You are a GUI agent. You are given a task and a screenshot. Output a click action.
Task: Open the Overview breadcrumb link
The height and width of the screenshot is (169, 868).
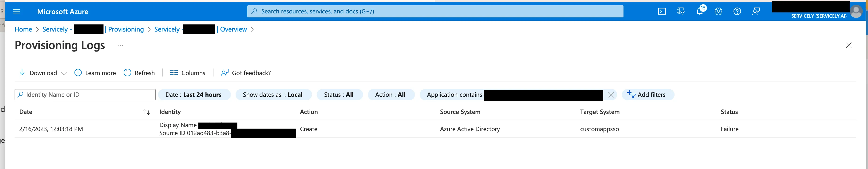[233, 29]
